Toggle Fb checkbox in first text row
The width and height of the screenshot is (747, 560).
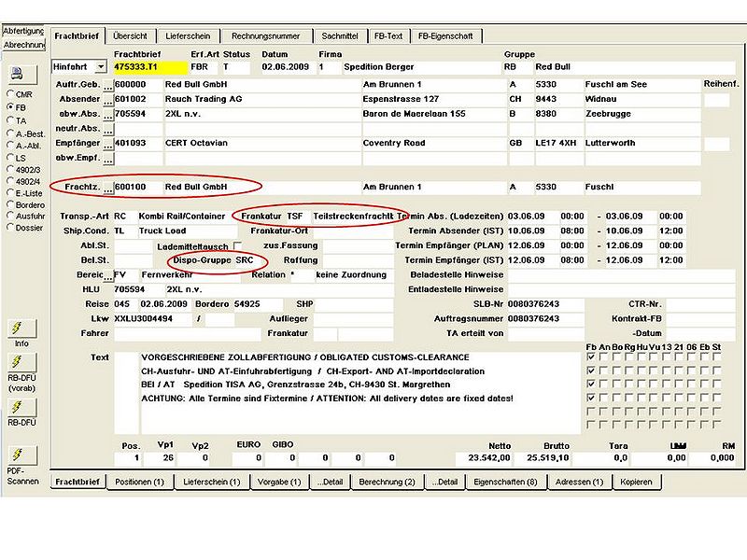(x=591, y=357)
